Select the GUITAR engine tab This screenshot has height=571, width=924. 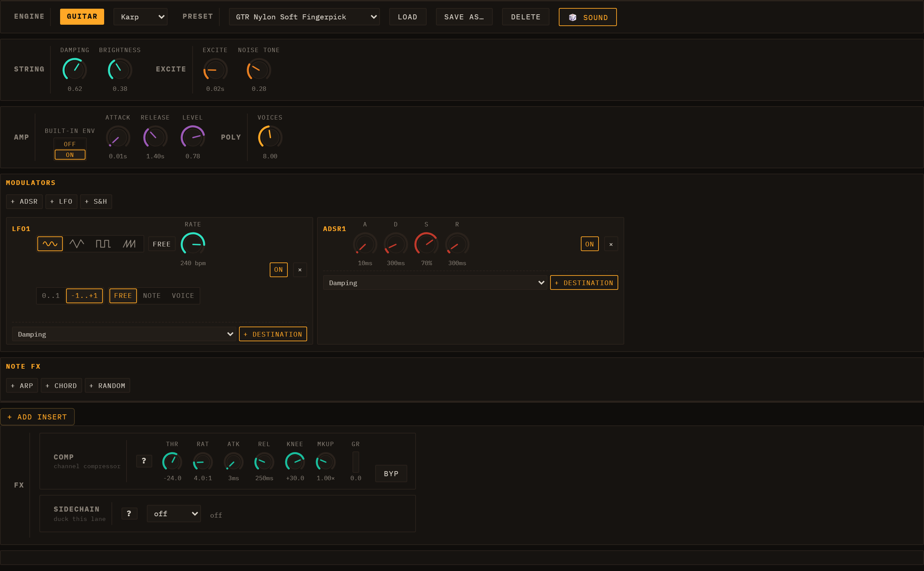pyautogui.click(x=82, y=17)
